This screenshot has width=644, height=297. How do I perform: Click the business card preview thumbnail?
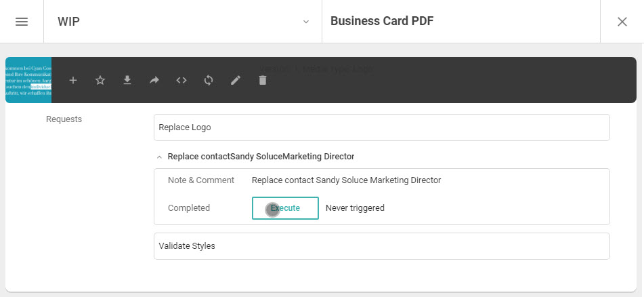tap(28, 80)
